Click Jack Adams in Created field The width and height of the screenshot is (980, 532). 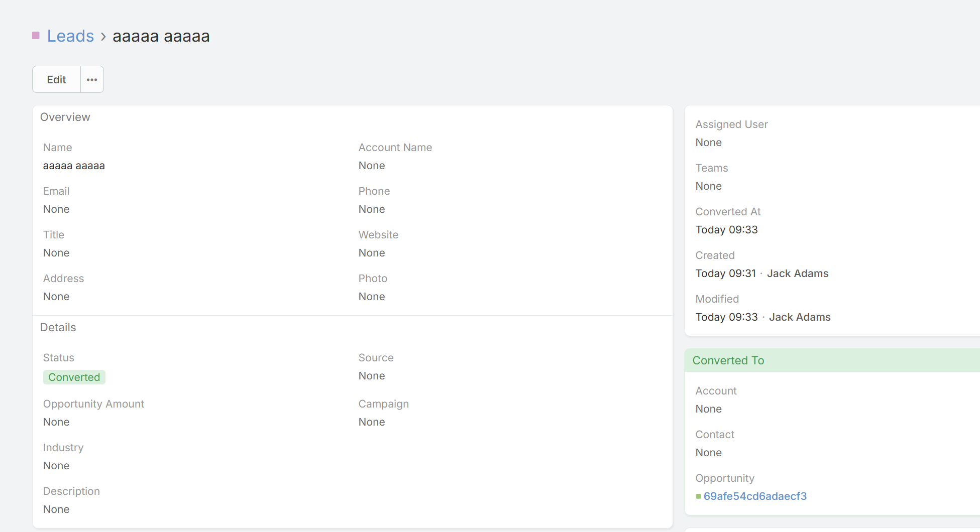[798, 274]
